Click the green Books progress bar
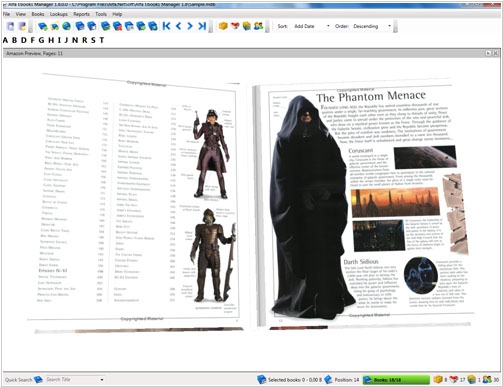503x387 pixels. pos(396,380)
